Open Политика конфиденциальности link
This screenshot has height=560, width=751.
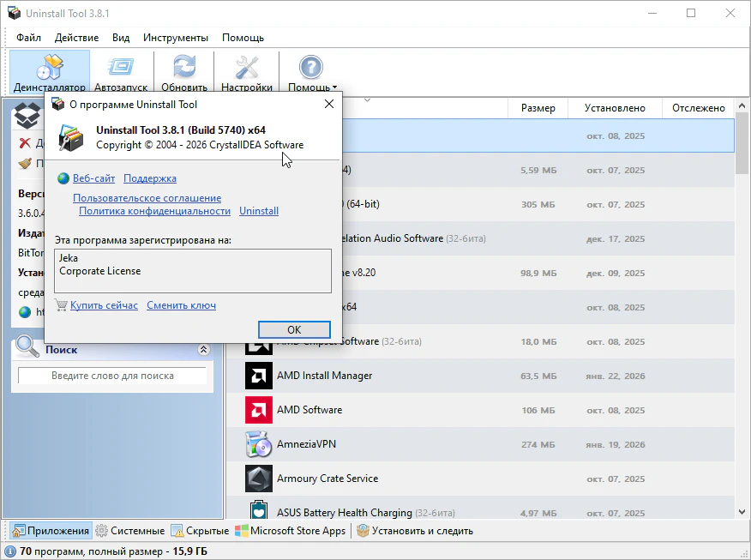pyautogui.click(x=154, y=211)
